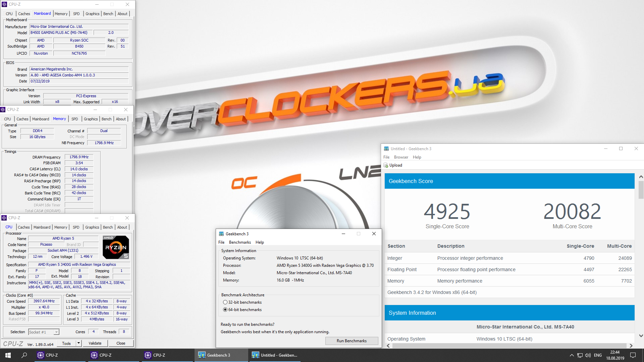Click Tools button in CPU-Z
This screenshot has width=644, height=362.
click(x=66, y=343)
